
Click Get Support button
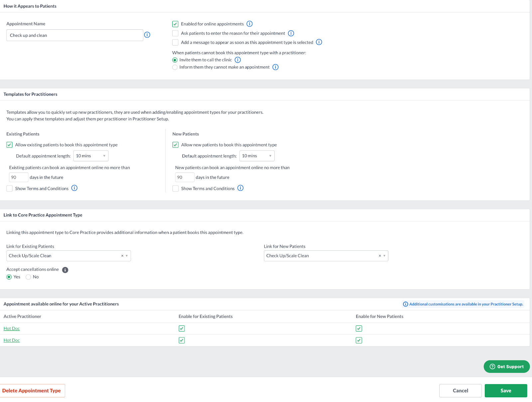click(x=506, y=366)
